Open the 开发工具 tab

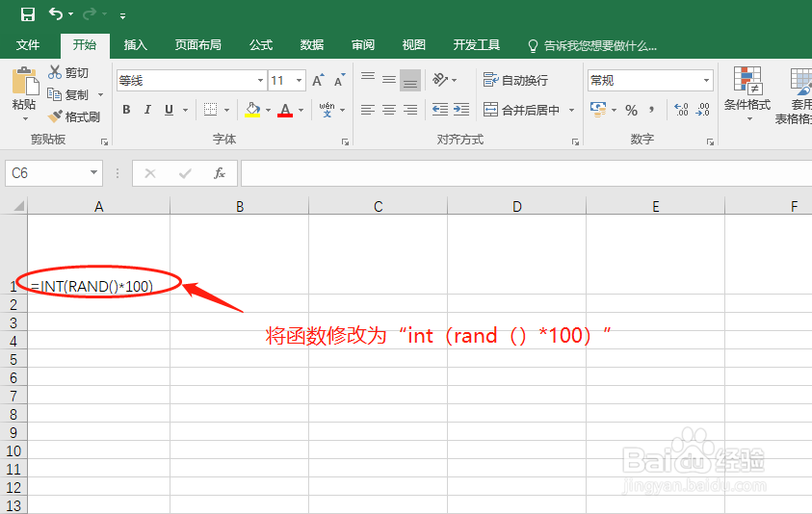[477, 45]
